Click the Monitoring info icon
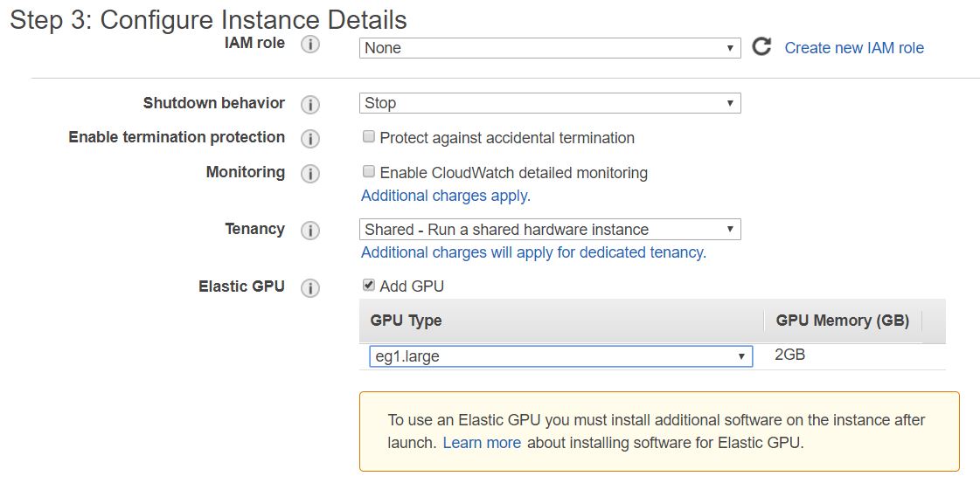The width and height of the screenshot is (980, 483). pyautogui.click(x=310, y=174)
